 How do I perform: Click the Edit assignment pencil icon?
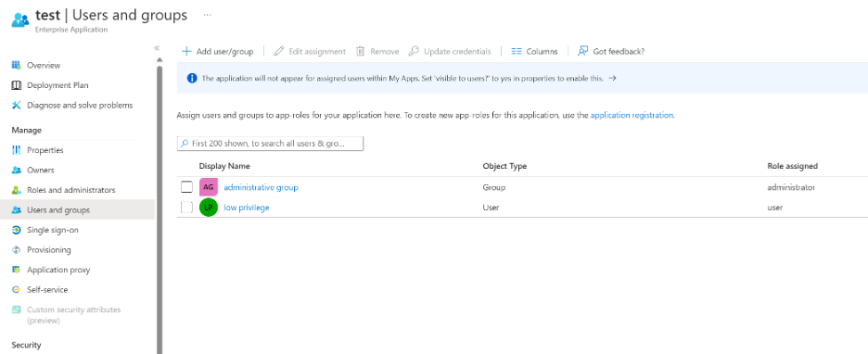[x=279, y=52]
